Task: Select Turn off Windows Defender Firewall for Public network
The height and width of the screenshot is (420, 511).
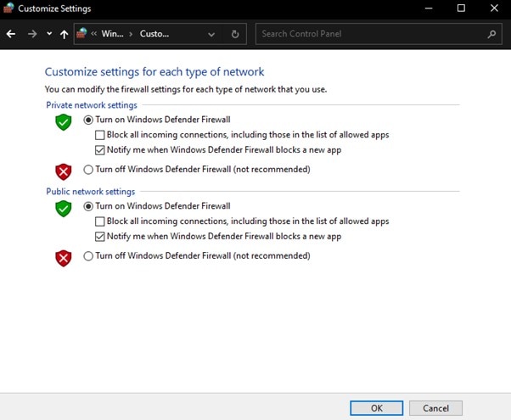Action: (x=88, y=256)
